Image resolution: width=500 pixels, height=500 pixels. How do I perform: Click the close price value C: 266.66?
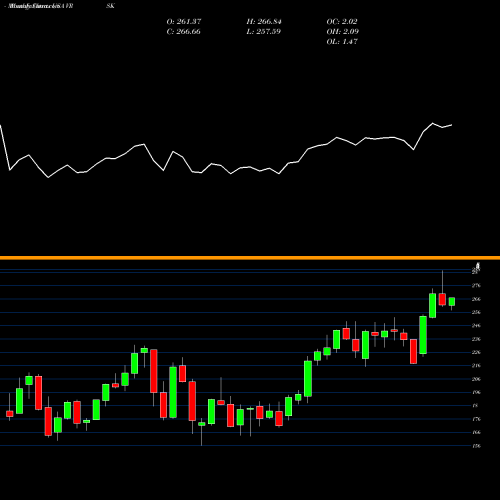click(x=183, y=32)
